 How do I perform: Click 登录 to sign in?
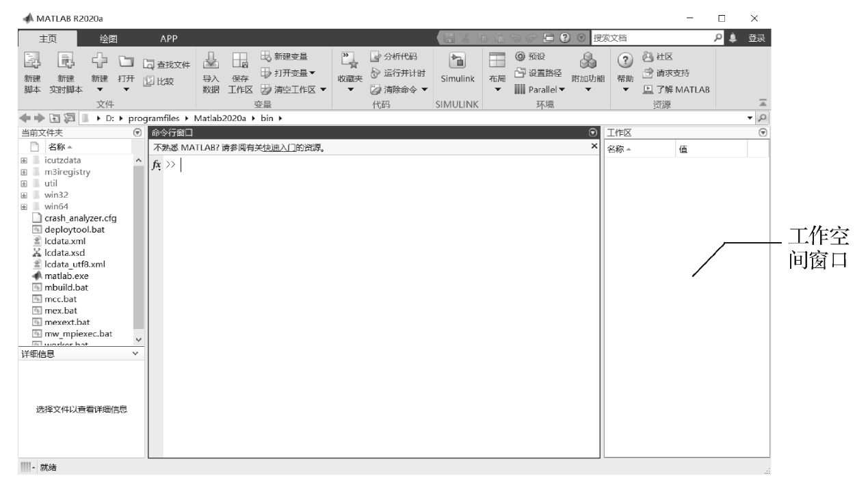tap(756, 38)
